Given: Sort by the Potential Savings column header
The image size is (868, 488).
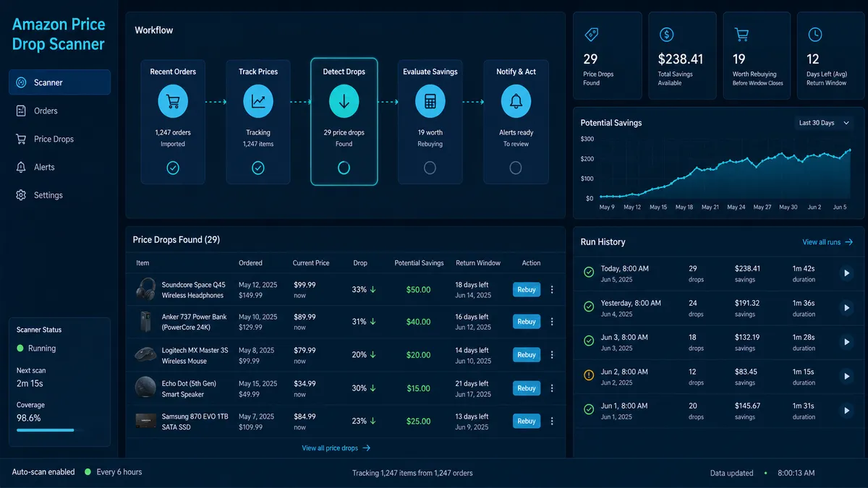Looking at the screenshot, I should pos(419,263).
